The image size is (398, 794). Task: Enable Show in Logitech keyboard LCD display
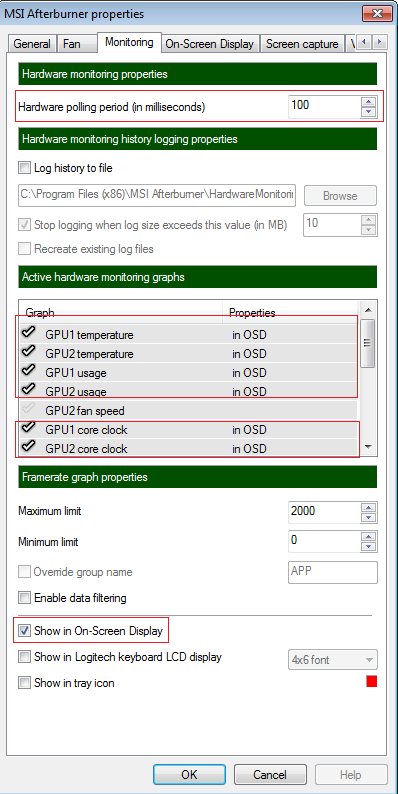[24, 657]
